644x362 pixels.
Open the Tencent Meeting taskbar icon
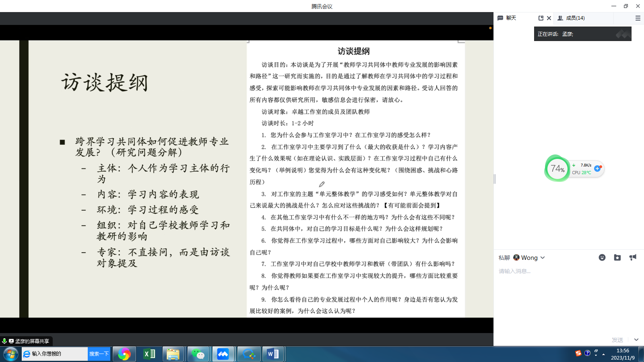coord(223,354)
